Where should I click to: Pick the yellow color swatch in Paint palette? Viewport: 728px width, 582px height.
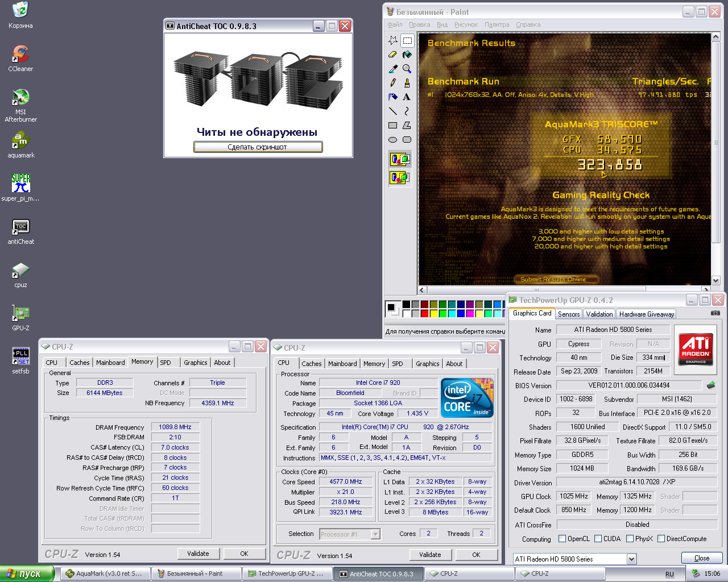433,313
